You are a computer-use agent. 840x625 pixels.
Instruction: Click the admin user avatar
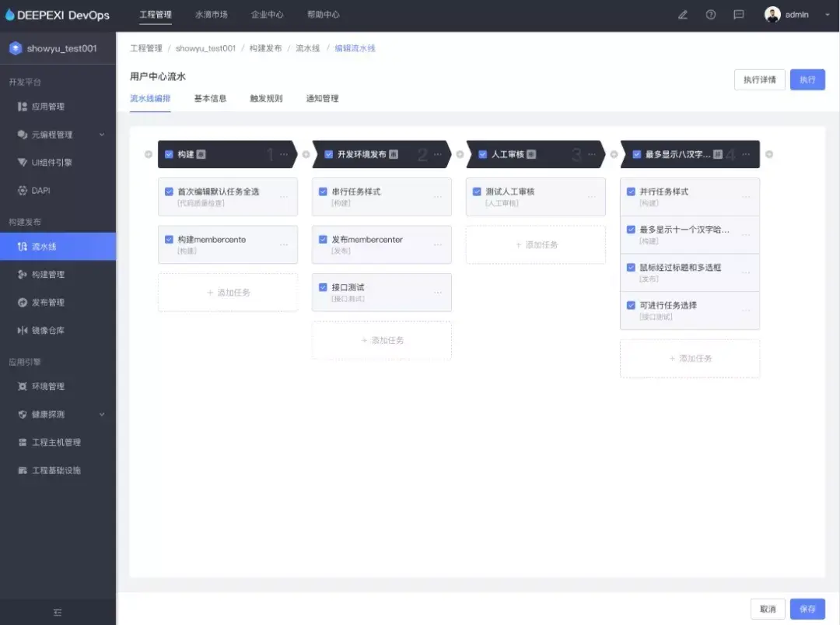pos(772,15)
